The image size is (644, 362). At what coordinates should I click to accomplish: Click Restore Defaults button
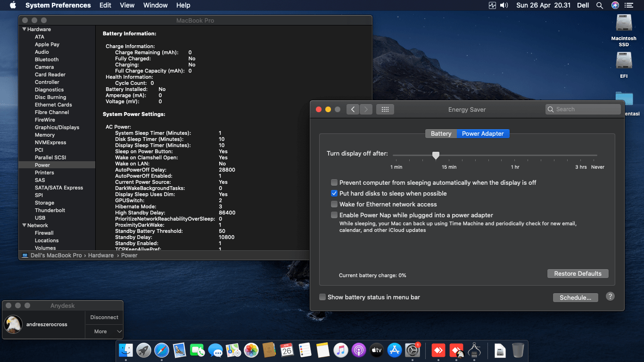coord(578,273)
